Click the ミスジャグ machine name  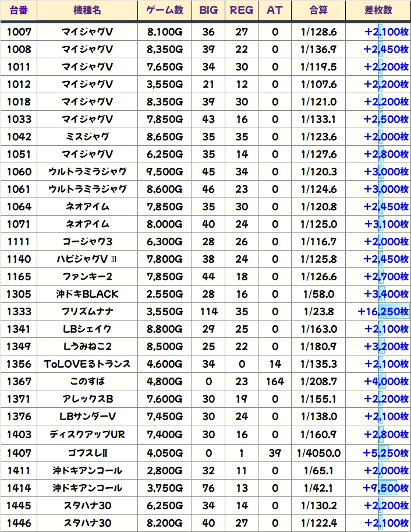[87, 137]
